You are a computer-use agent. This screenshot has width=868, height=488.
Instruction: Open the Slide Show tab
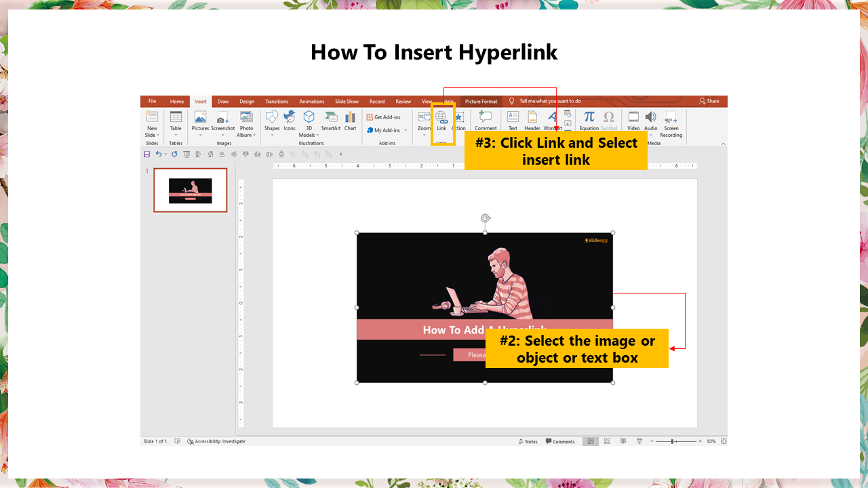point(347,101)
